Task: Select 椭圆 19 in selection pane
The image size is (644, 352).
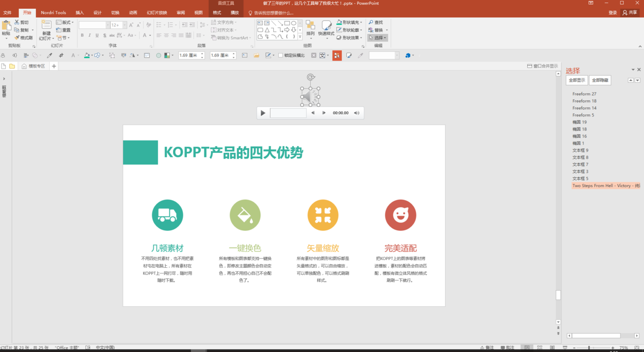Action: coord(580,122)
